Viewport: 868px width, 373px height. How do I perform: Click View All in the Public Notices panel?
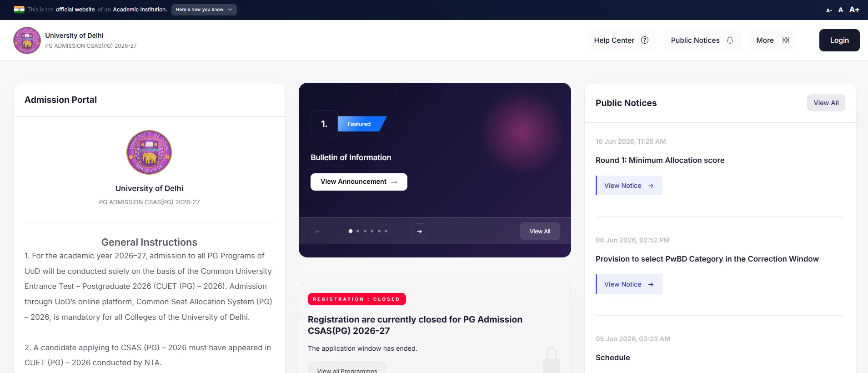pos(826,103)
